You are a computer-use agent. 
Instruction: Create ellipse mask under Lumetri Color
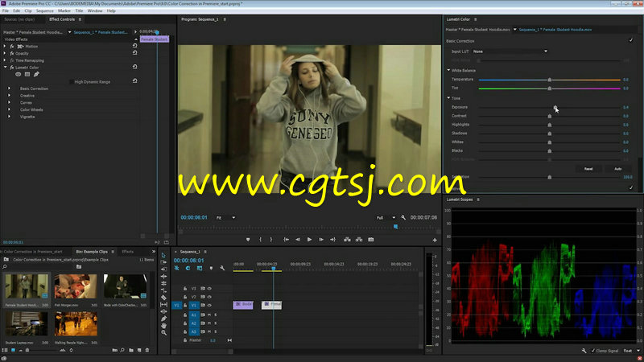[x=18, y=74]
